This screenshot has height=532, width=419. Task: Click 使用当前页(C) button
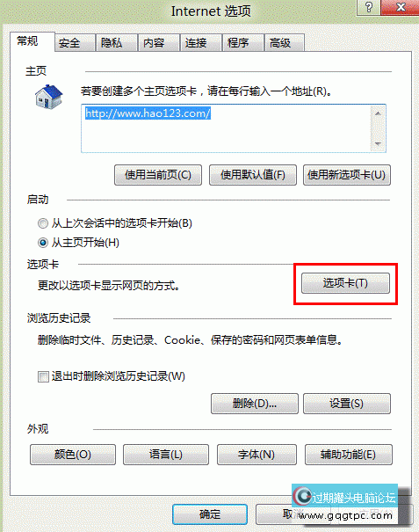pyautogui.click(x=158, y=175)
